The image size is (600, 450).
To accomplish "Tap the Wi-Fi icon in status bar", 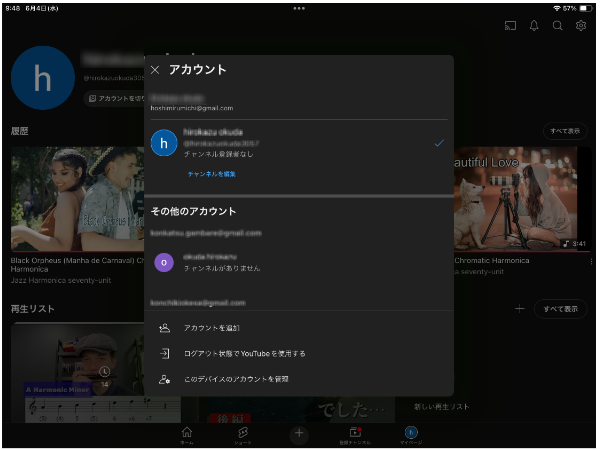I will point(557,8).
